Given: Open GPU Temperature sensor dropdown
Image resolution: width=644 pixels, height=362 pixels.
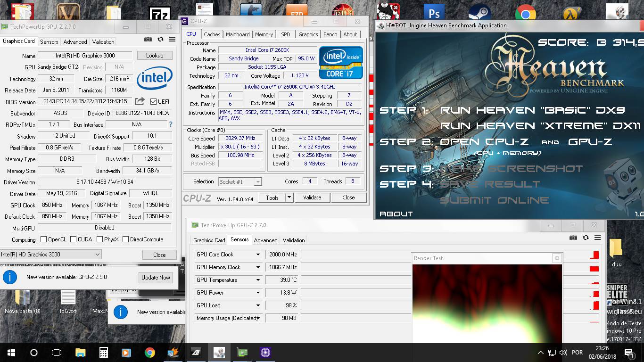Looking at the screenshot, I should pos(258,280).
